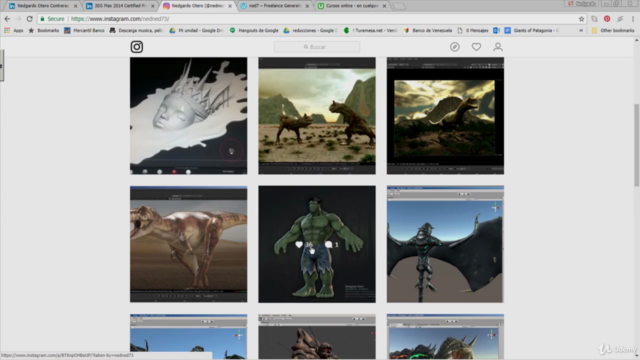Image resolution: width=640 pixels, height=360 pixels.
Task: Switch to Cursos online Udemy tab
Action: [351, 6]
